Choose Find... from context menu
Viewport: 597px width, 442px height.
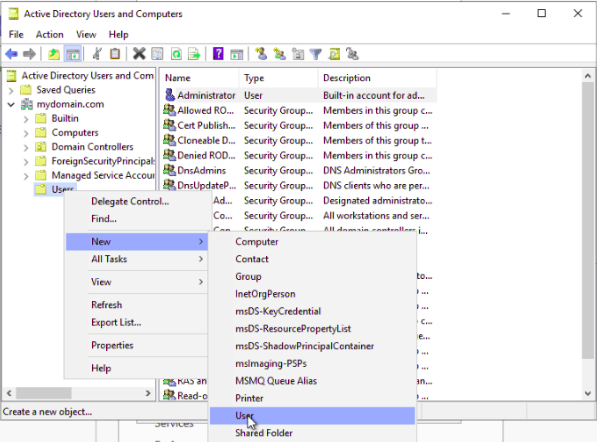point(137,219)
